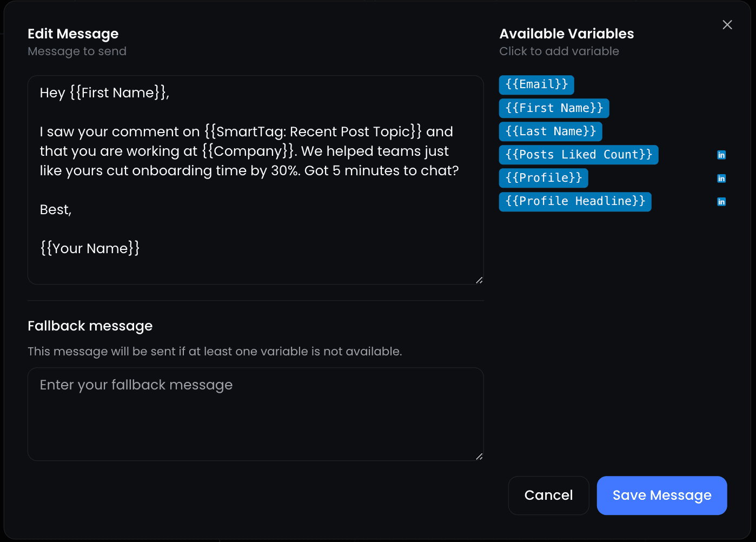Click the fallback textarea resize handle
The image size is (756, 542).
(479, 457)
